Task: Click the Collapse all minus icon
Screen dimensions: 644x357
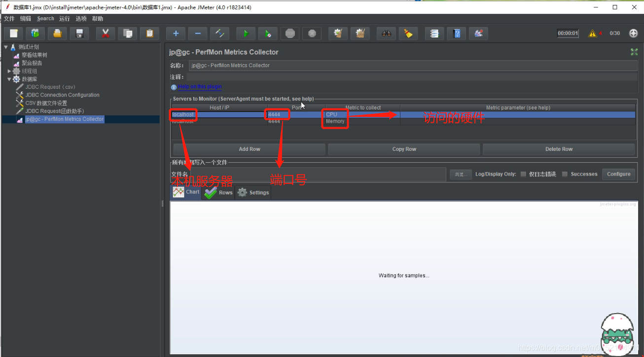Action: (x=198, y=34)
